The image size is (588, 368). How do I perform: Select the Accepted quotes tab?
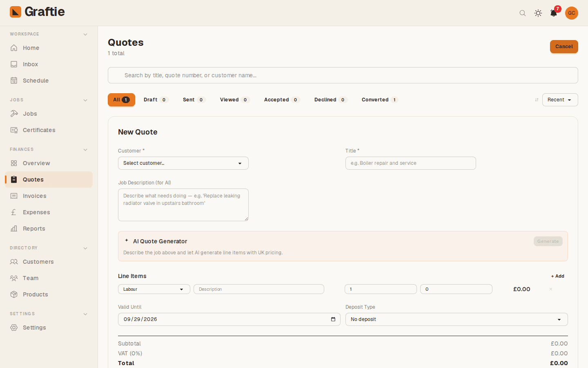point(282,100)
